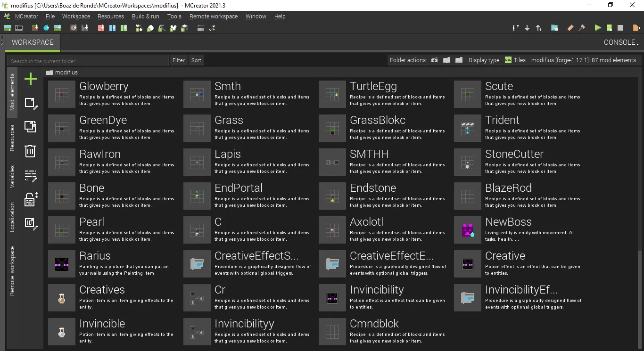Click the red texture grid toolbar icon
This screenshot has width=644, height=351.
click(x=101, y=28)
